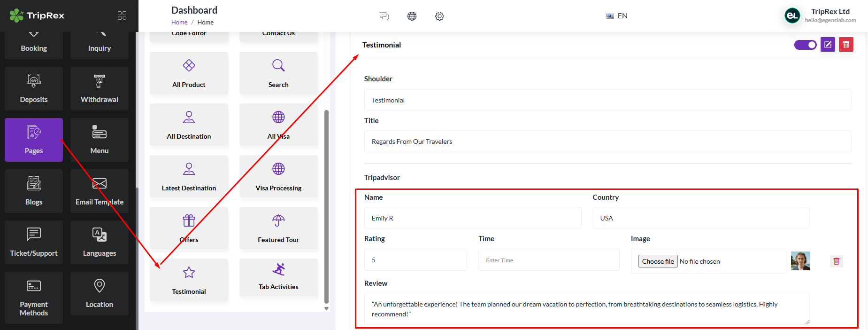Focus the Enter Time field
This screenshot has width=868, height=330.
click(x=548, y=260)
